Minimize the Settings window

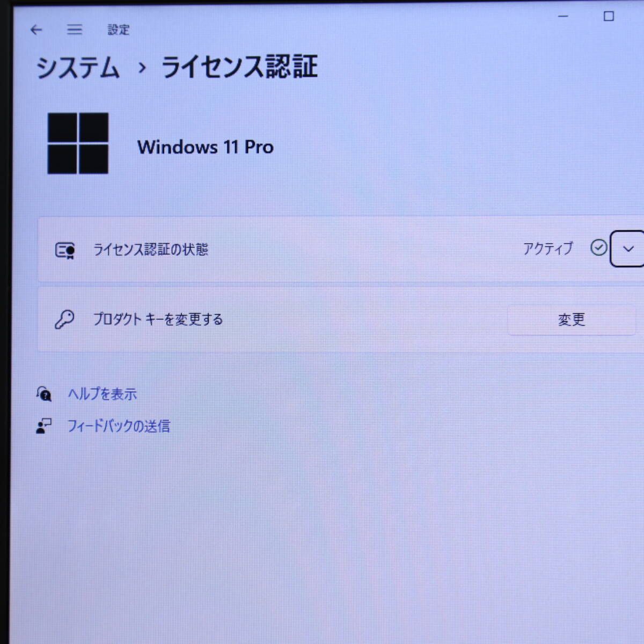tap(563, 17)
